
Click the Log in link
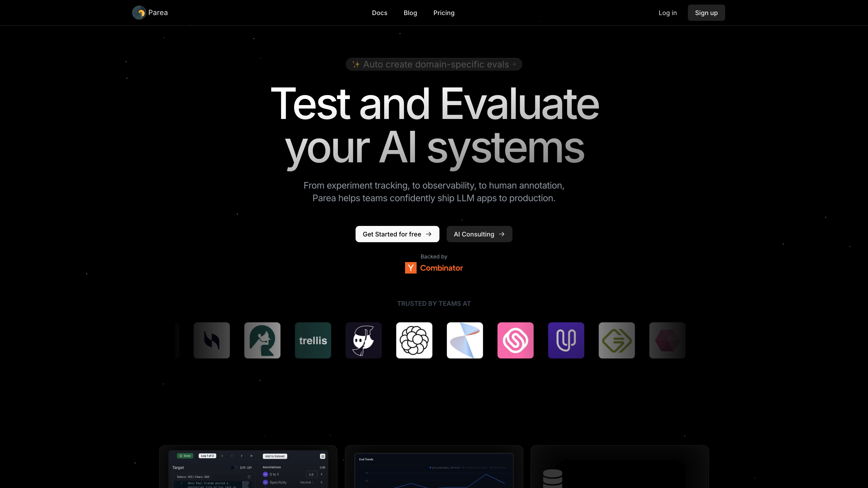(x=668, y=13)
